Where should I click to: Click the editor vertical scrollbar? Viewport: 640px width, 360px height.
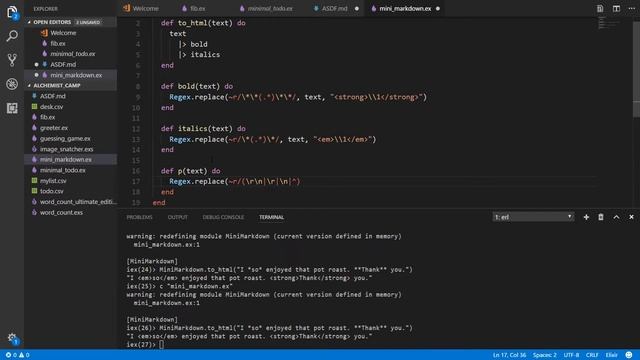point(636,69)
